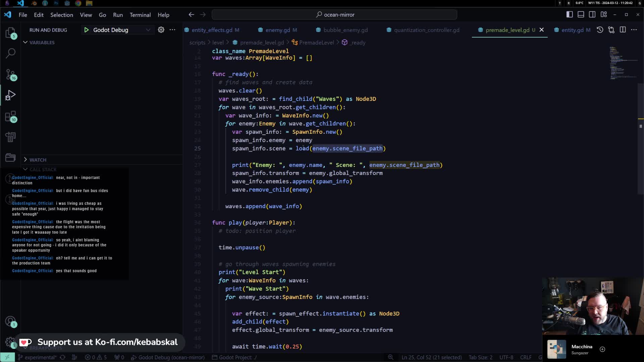Synchronize changes icon in status bar

point(63,357)
